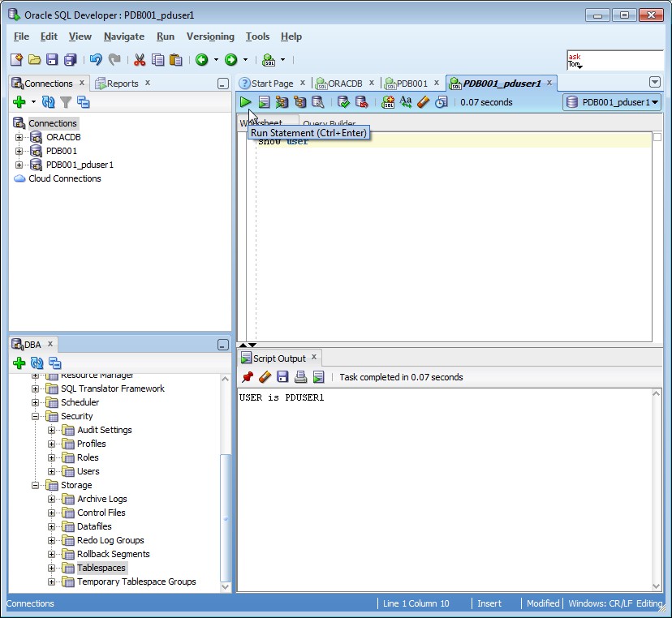This screenshot has width=672, height=618.
Task: Select the Run Script icon in the worksheet toolbar
Action: 265,101
